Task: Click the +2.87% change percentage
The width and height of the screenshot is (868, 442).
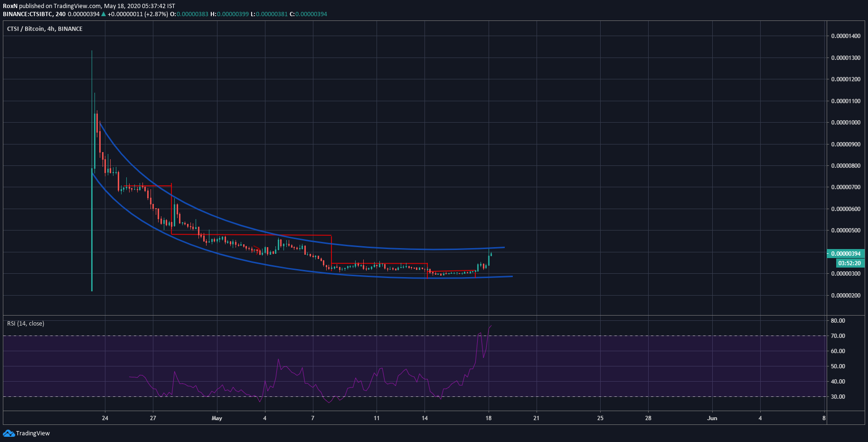Action: click(156, 14)
